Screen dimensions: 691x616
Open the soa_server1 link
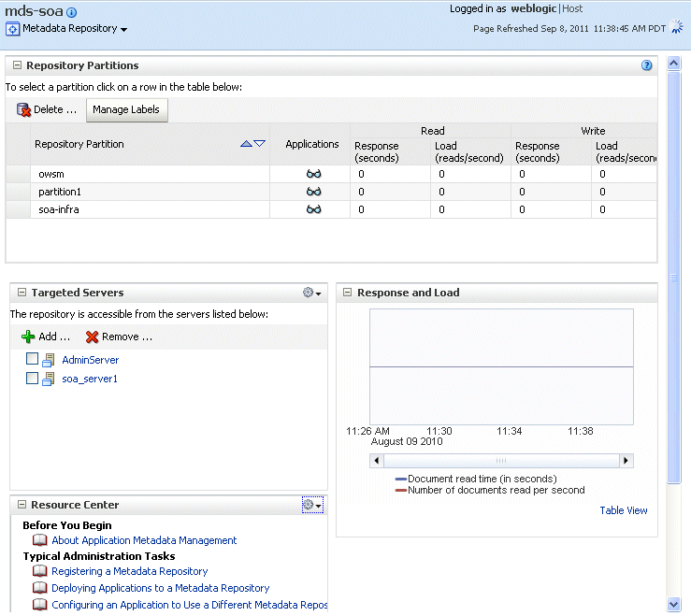[x=90, y=379]
